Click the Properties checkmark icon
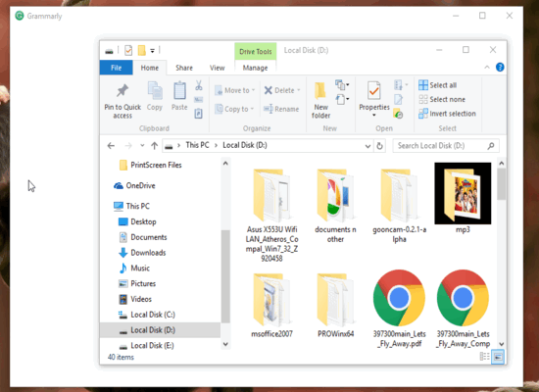The width and height of the screenshot is (539, 392). point(373,91)
